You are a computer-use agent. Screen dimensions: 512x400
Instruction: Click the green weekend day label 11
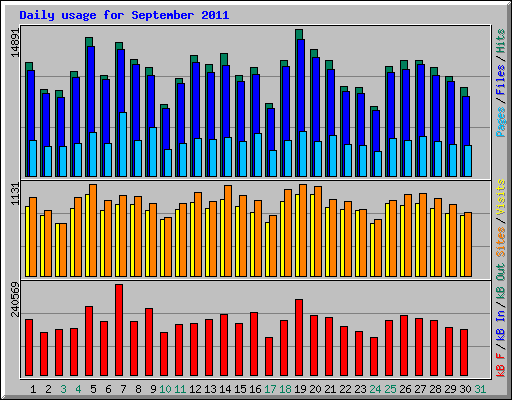point(180,389)
